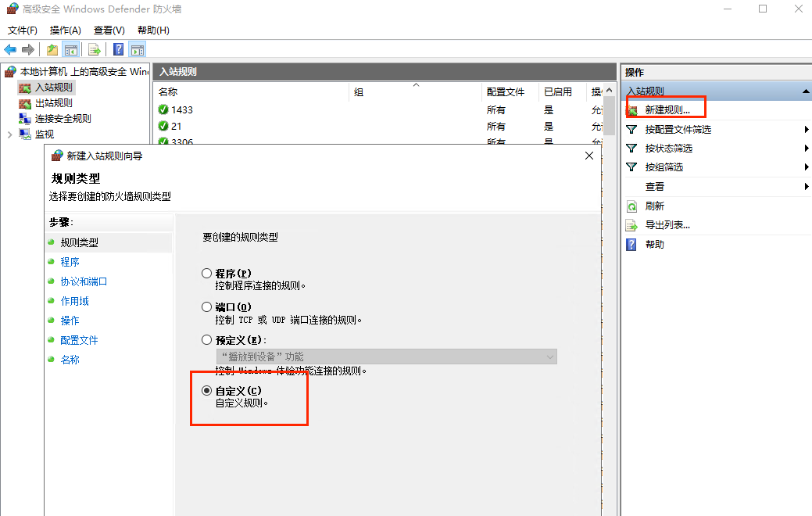Screen dimensions: 812x516
Task: Select 出站规则 in the left tree
Action: click(53, 103)
